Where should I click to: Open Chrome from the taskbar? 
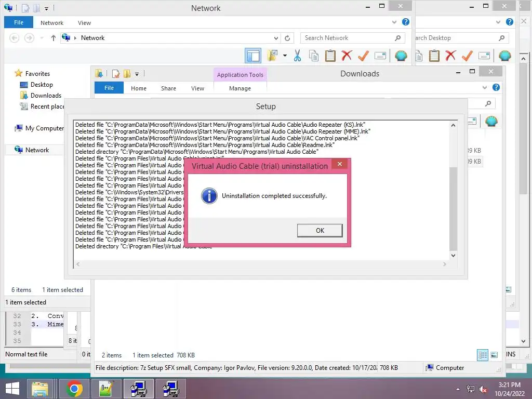coord(75,389)
